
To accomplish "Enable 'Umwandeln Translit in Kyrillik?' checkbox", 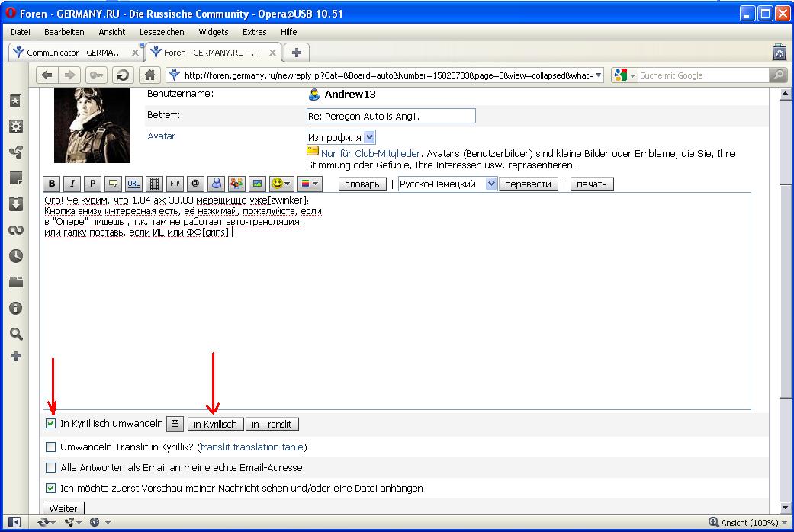I will click(51, 447).
